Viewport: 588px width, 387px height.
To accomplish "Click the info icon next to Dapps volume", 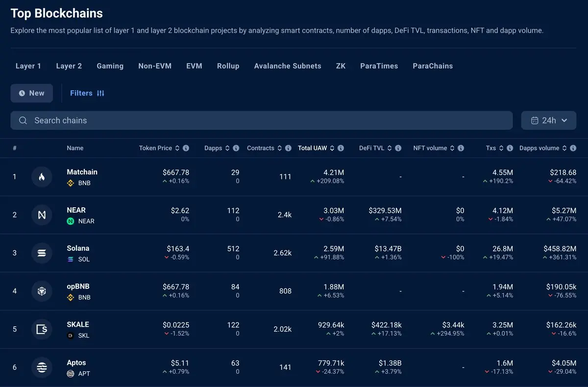I will click(573, 148).
